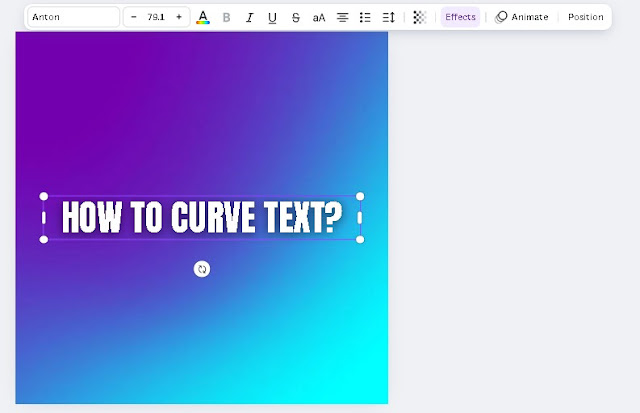Toggle bulleted list
This screenshot has width=640, height=413.
(x=365, y=17)
